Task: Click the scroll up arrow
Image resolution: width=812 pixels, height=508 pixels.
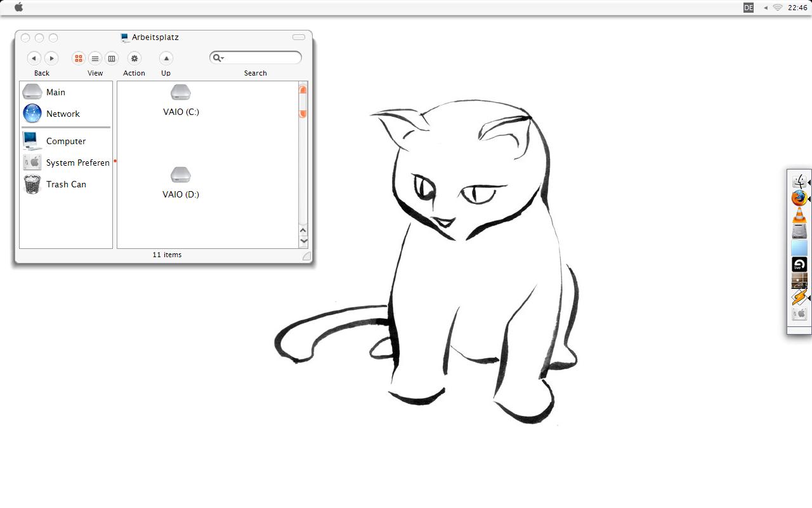Action: pos(303,231)
